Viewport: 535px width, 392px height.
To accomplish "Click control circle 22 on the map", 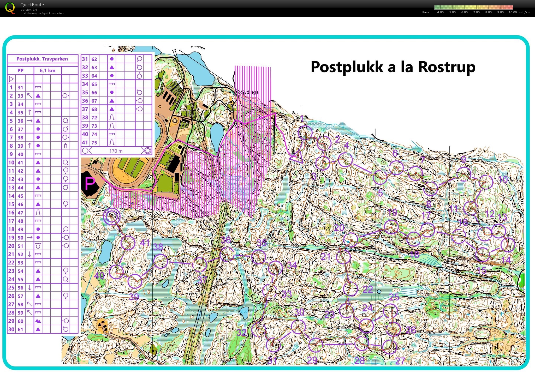I will tap(350, 288).
